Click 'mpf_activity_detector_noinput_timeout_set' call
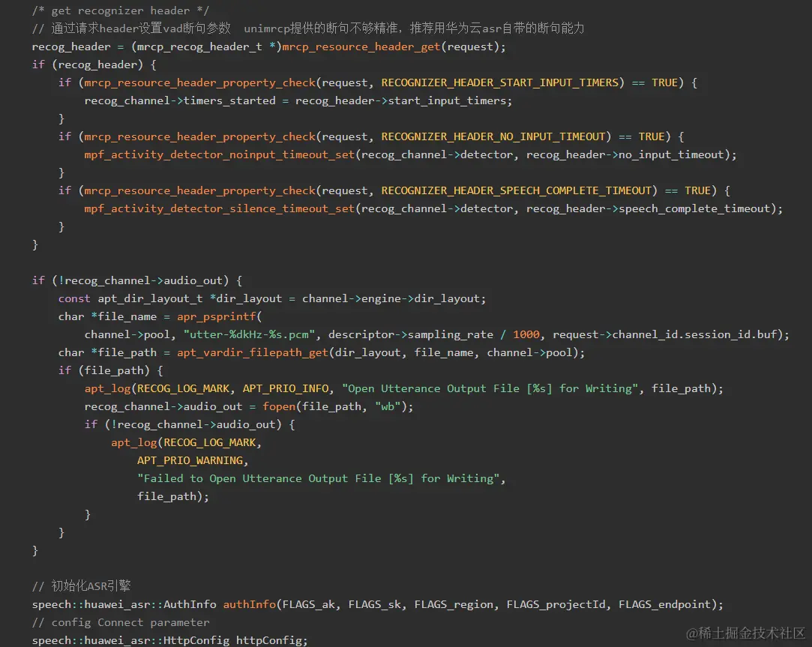The image size is (812, 647). 220,154
